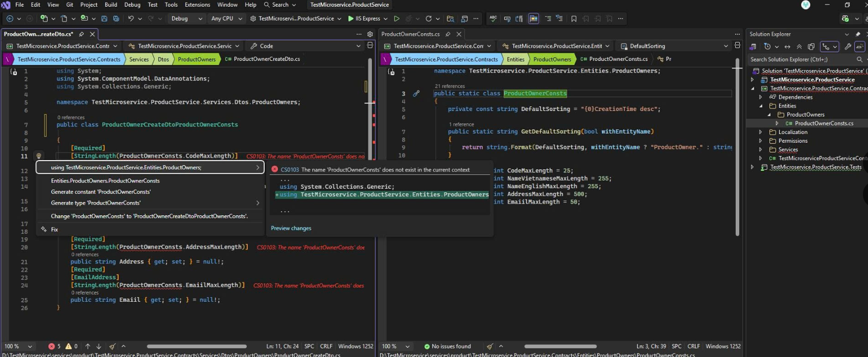868x357 pixels.
Task: Open the Any CPU platform dropdown
Action: click(x=226, y=18)
